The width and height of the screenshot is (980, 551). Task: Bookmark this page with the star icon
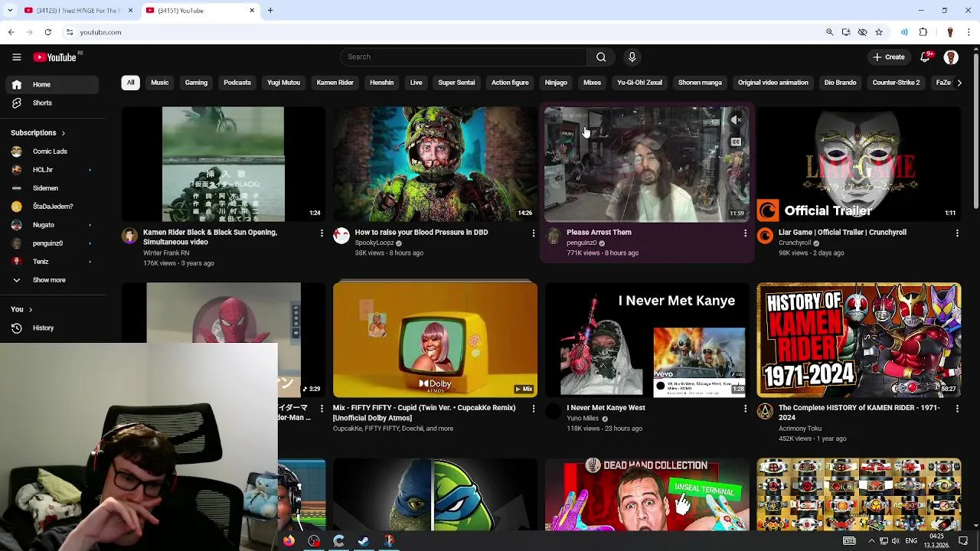pyautogui.click(x=879, y=32)
